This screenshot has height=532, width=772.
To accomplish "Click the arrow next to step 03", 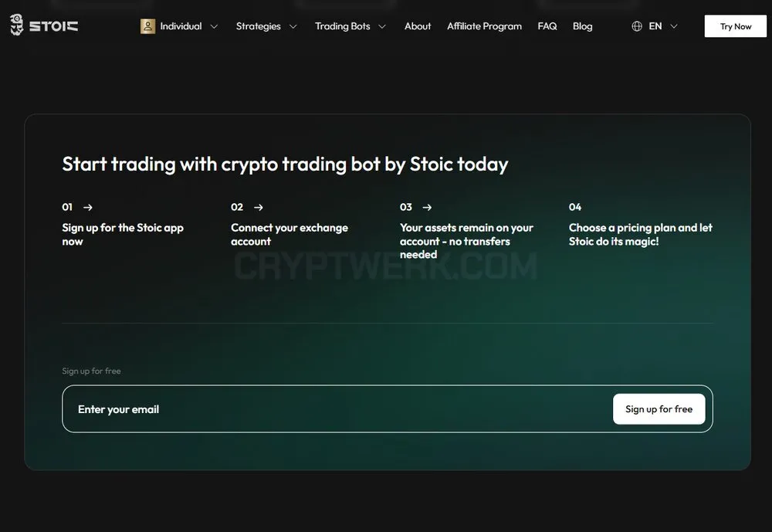I will point(428,208).
